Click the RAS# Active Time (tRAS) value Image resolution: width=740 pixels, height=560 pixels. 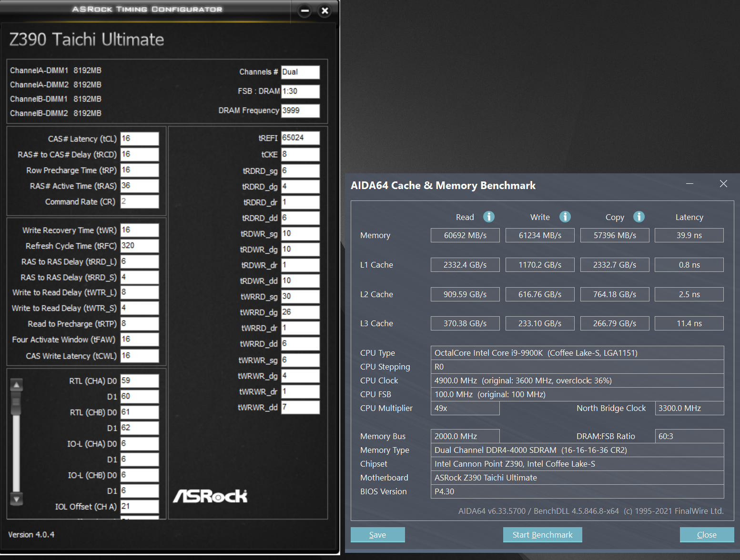pyautogui.click(x=140, y=186)
